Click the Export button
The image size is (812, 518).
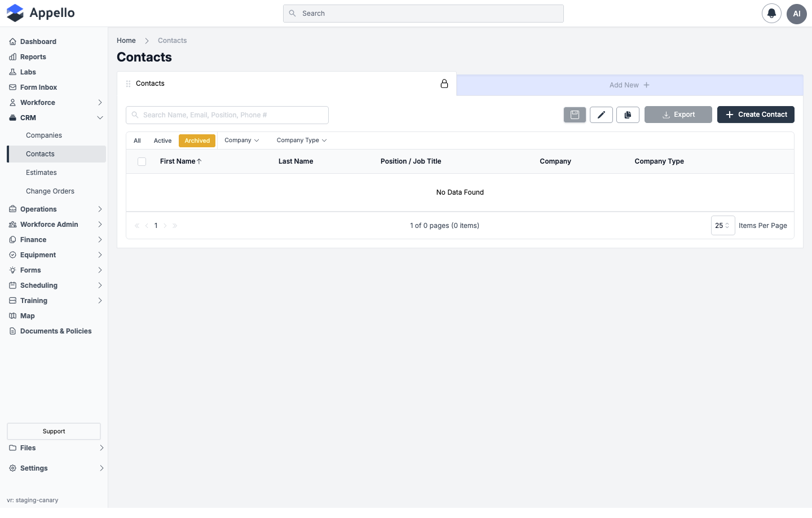coord(678,115)
